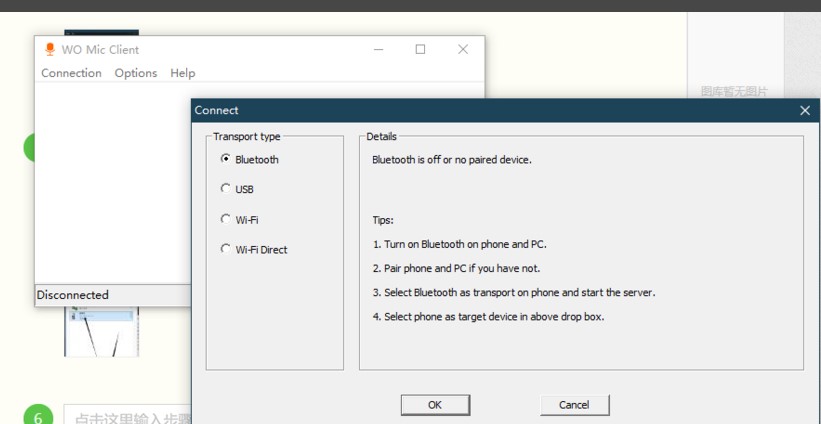Click the 'Bluetooth is off or no paired device.' message
Viewport: 821px width, 424px height.
click(x=452, y=160)
